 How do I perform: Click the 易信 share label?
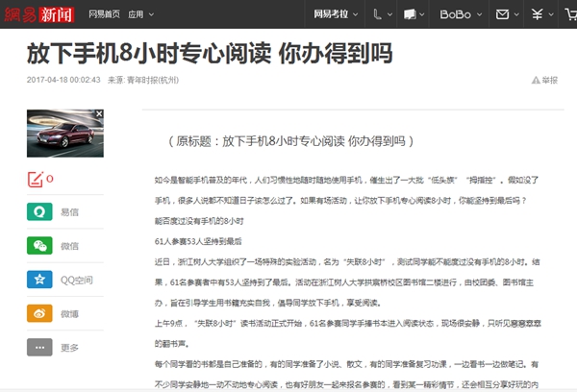(x=69, y=212)
